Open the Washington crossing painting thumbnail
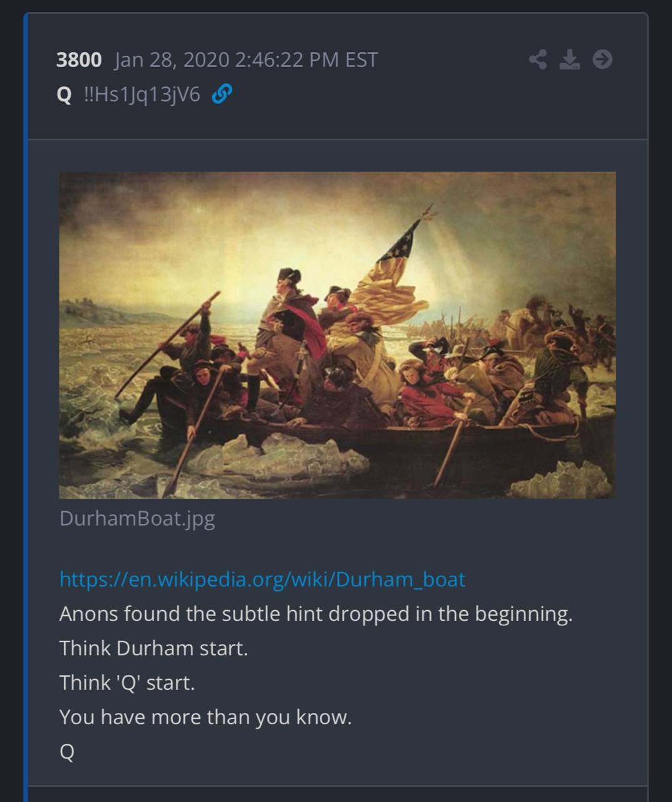672x802 pixels. 338,335
